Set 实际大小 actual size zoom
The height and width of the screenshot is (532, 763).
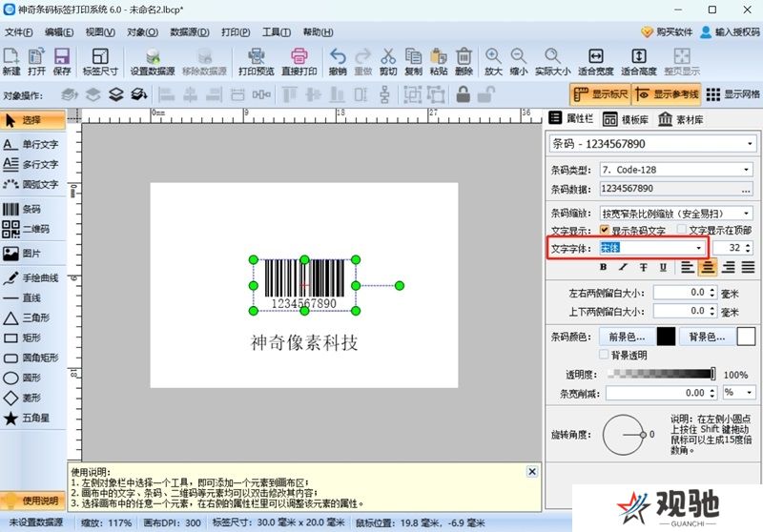pos(552,61)
